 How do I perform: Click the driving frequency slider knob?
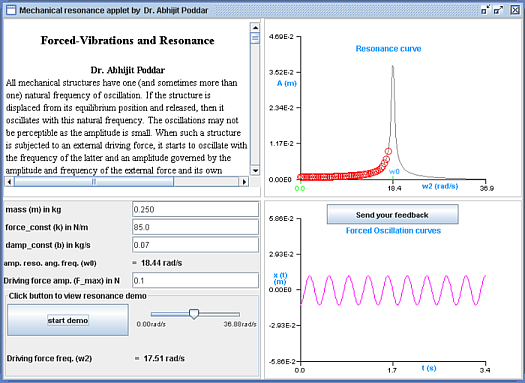[194, 314]
